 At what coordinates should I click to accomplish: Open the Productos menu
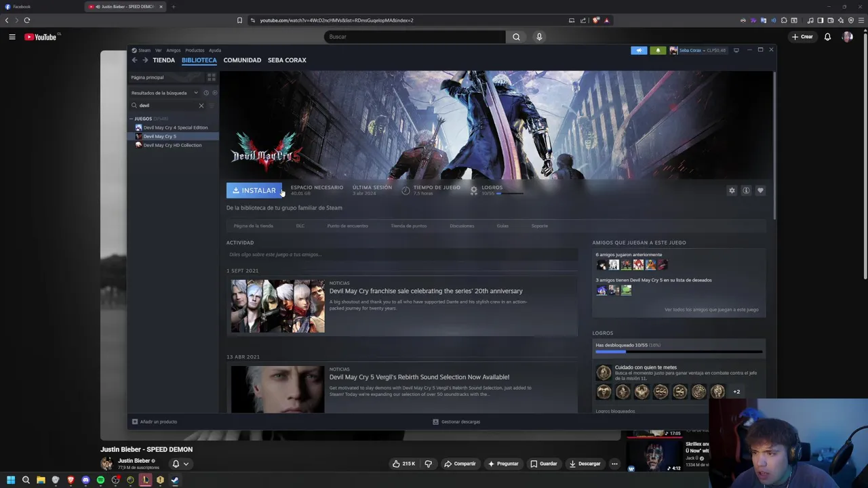(x=195, y=50)
